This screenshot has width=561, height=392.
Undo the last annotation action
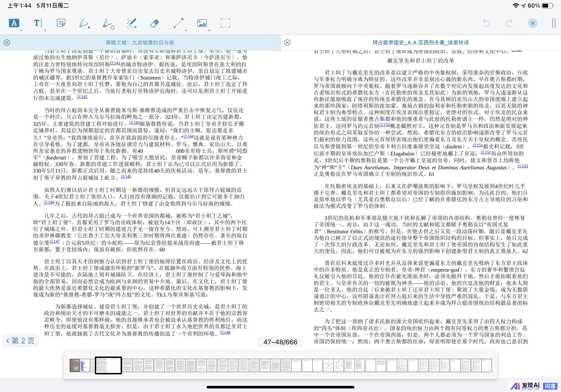[x=486, y=23]
